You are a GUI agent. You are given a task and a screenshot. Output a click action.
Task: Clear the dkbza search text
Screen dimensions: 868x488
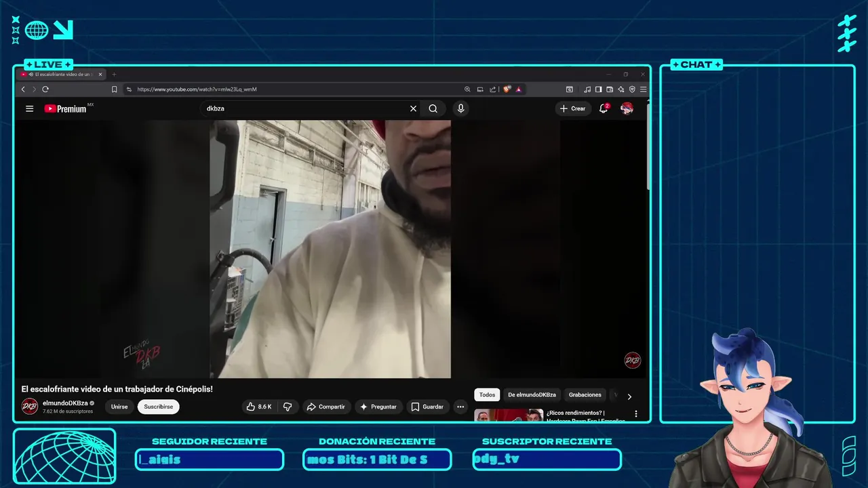(413, 108)
